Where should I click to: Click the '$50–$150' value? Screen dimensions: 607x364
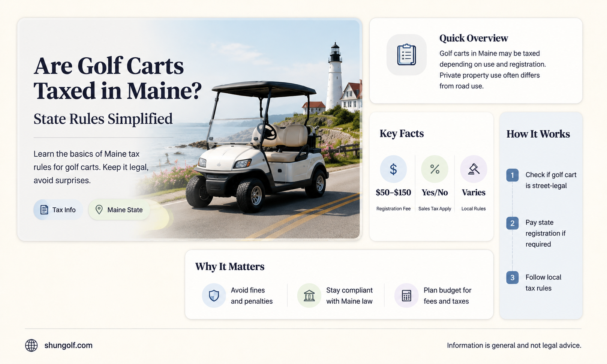click(x=393, y=192)
